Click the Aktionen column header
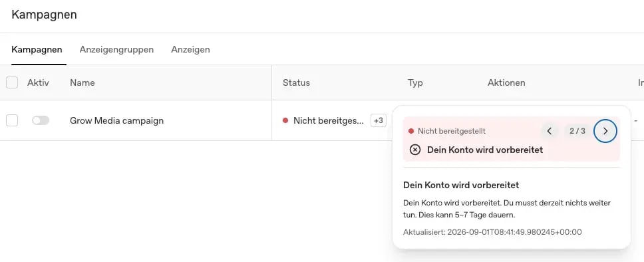The height and width of the screenshot is (262, 644). [x=506, y=82]
